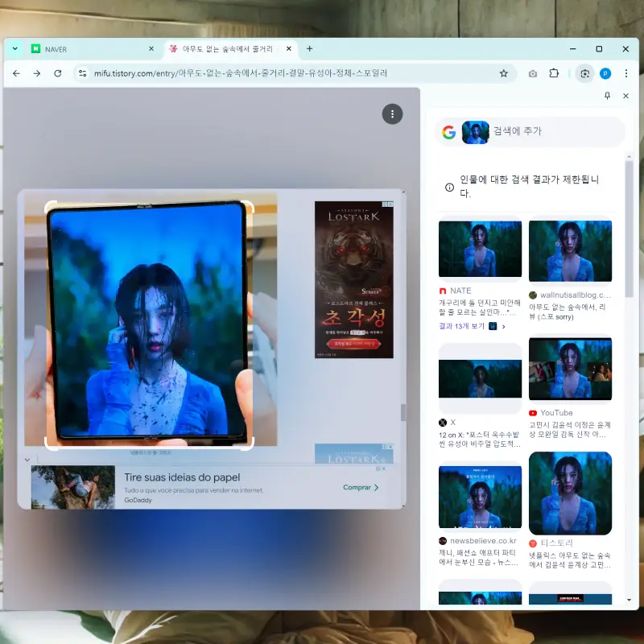Viewport: 644px width, 644px height.
Task: Click the selected phone image region
Action: [149, 325]
